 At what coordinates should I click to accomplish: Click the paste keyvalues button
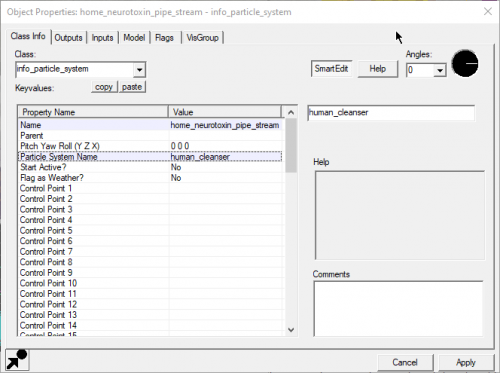coord(132,87)
